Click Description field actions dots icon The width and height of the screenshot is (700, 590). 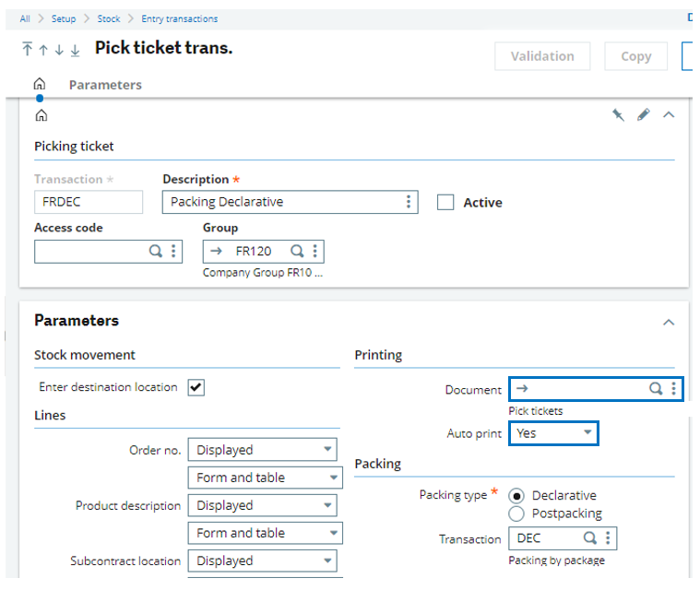[x=409, y=202]
